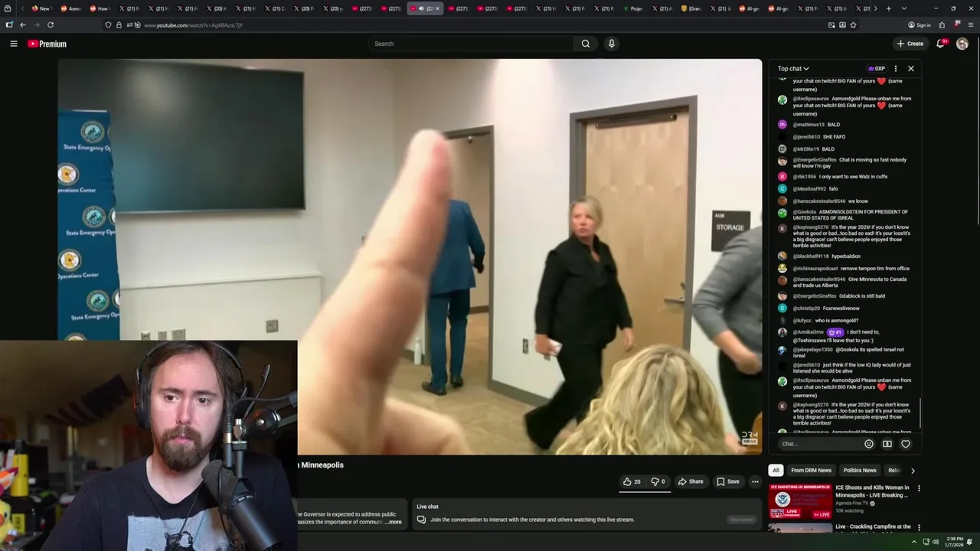This screenshot has width=980, height=551.
Task: Activate voice search microphone icon
Action: pyautogui.click(x=611, y=44)
